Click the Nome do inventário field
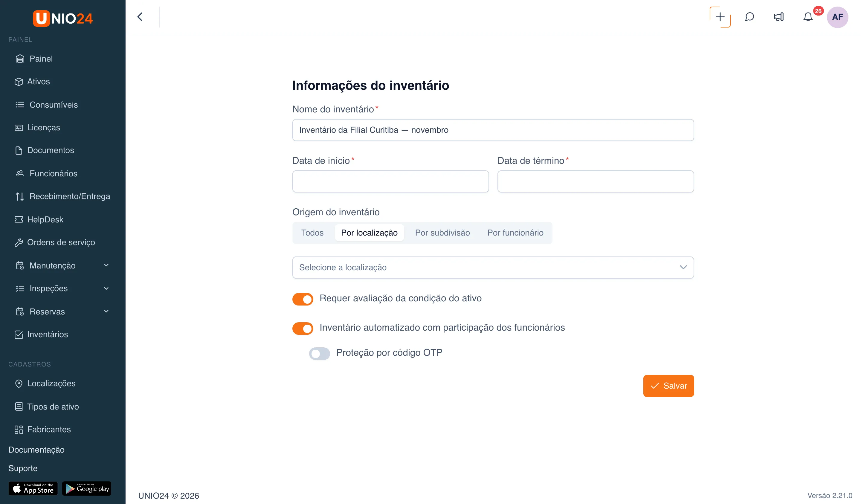 point(493,130)
